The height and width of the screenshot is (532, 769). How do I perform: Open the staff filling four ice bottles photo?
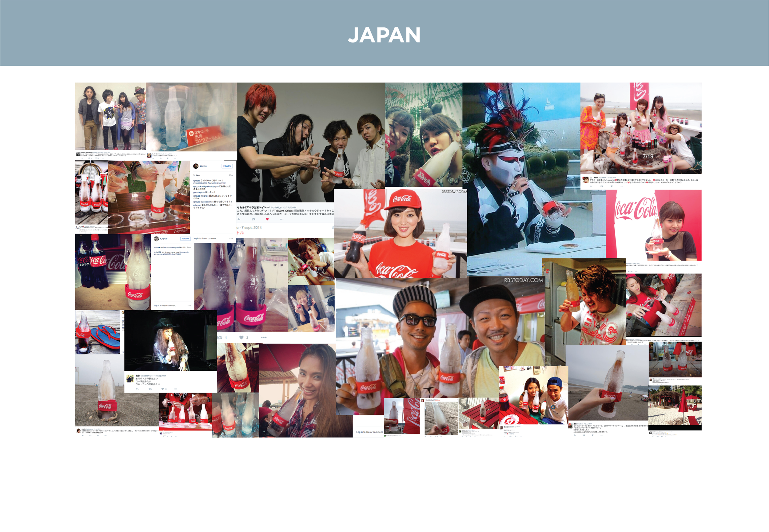pyautogui.click(x=185, y=411)
